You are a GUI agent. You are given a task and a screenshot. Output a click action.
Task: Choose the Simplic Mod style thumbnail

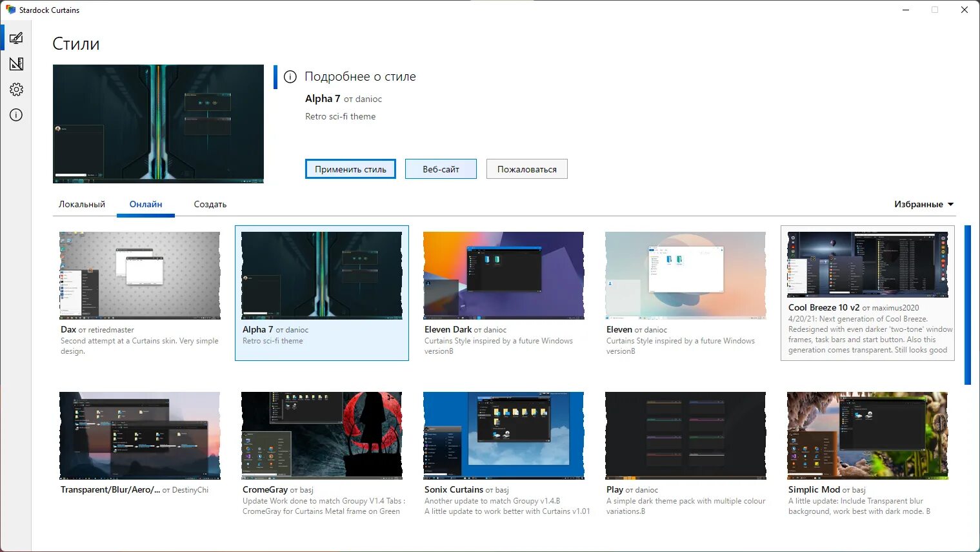pyautogui.click(x=867, y=436)
